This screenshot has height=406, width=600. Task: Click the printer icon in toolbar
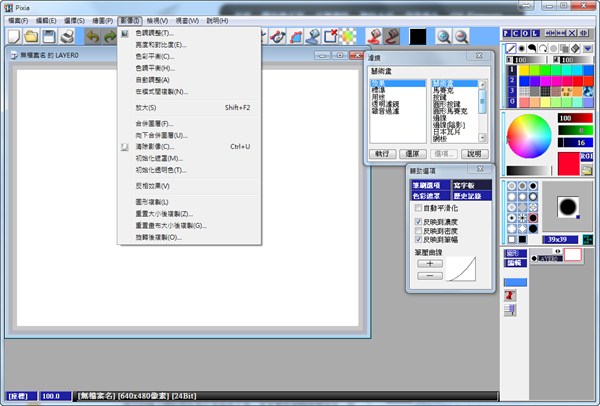[x=67, y=37]
